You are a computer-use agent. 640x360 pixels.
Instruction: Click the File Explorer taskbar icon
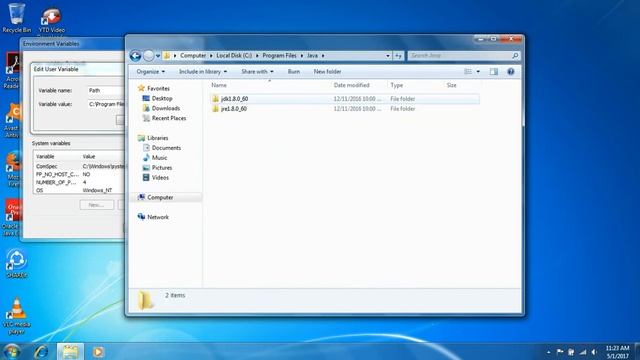pyautogui.click(x=70, y=351)
